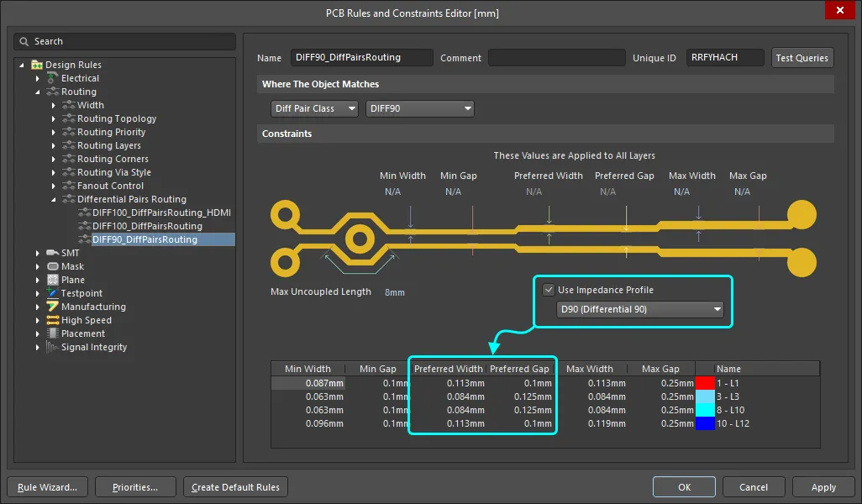Select the Fanout Control tree item
Screen dimensions: 862x504
pos(110,186)
